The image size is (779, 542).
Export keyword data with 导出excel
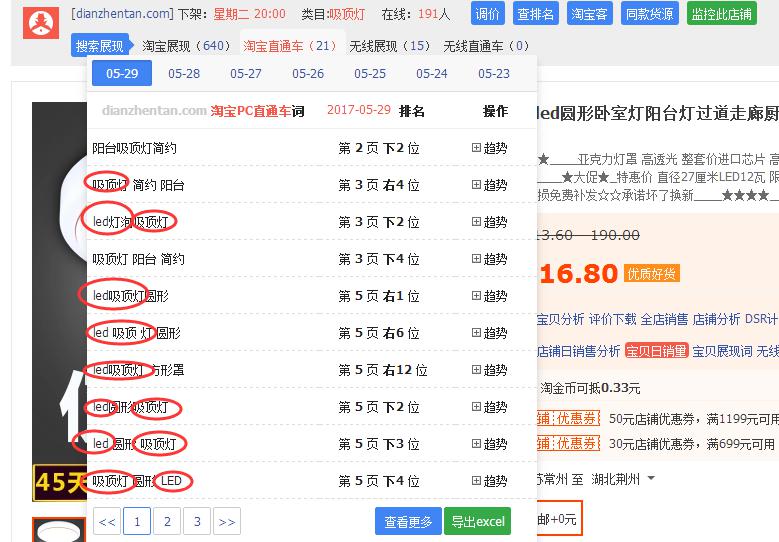477,522
